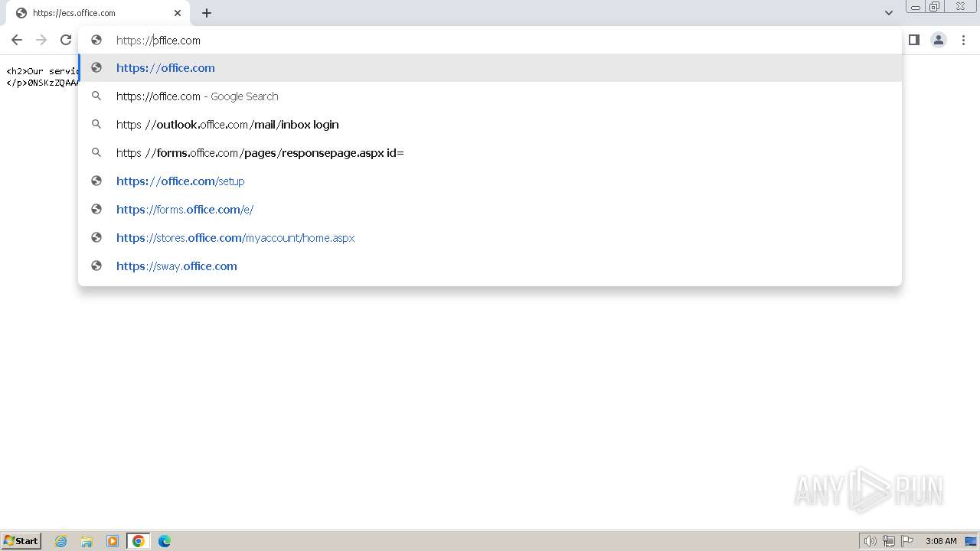Launch Microsoft Edge from the taskbar
The width and height of the screenshot is (980, 551).
(165, 541)
